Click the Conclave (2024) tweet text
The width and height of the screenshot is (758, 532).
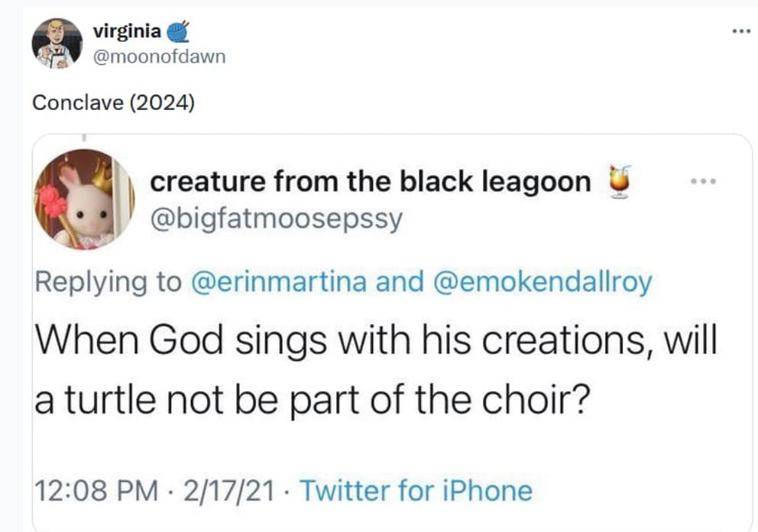(113, 102)
